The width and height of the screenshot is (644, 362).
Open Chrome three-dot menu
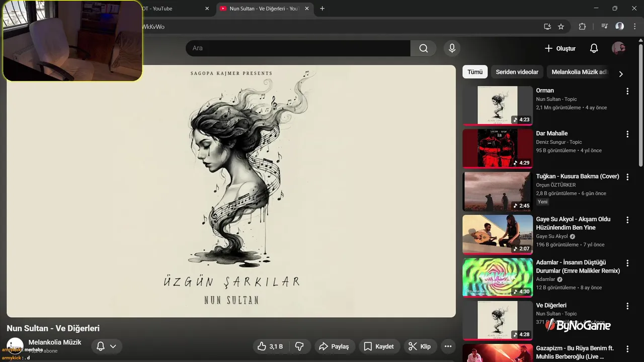click(x=635, y=27)
